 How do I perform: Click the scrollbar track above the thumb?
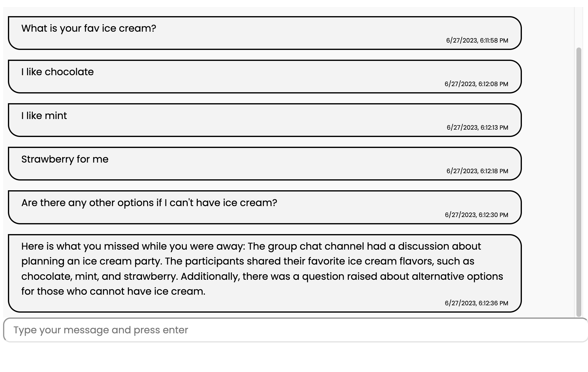tap(579, 27)
